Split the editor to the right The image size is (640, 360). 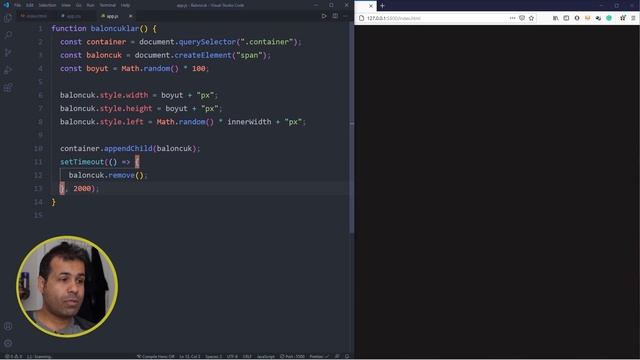(335, 16)
